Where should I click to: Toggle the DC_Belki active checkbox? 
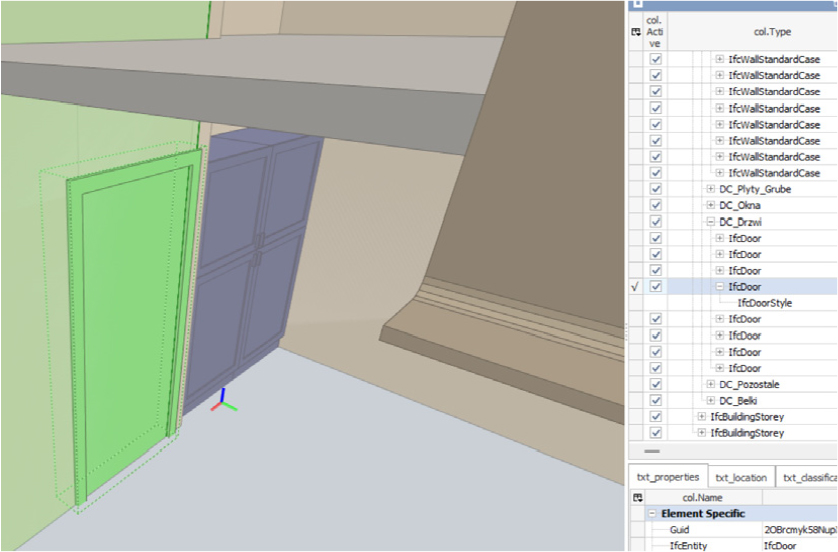pyautogui.click(x=655, y=400)
